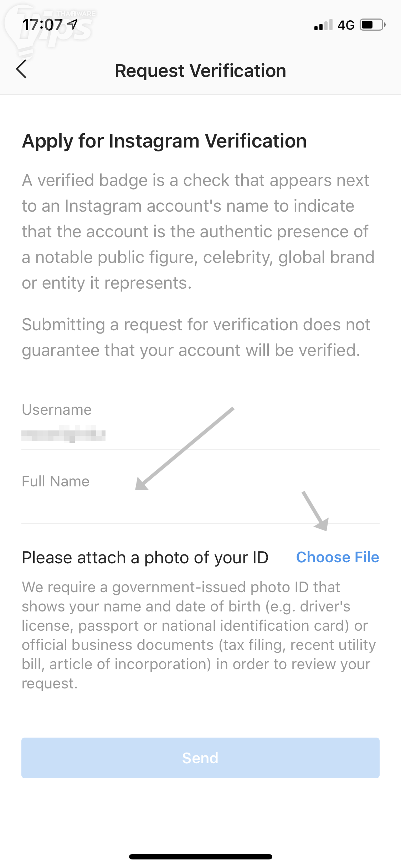Click the gray arrow pointing at Choose File
This screenshot has height=868, width=401.
tap(315, 511)
